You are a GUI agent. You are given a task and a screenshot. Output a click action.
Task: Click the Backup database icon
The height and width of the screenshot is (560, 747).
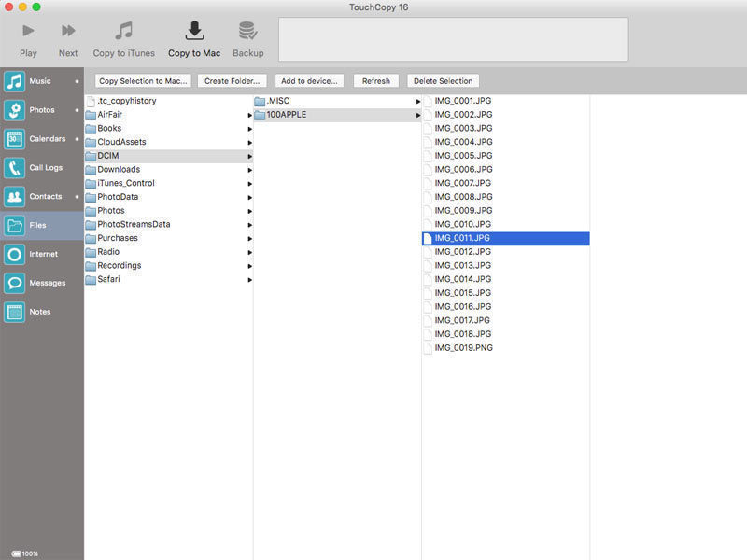point(247,31)
